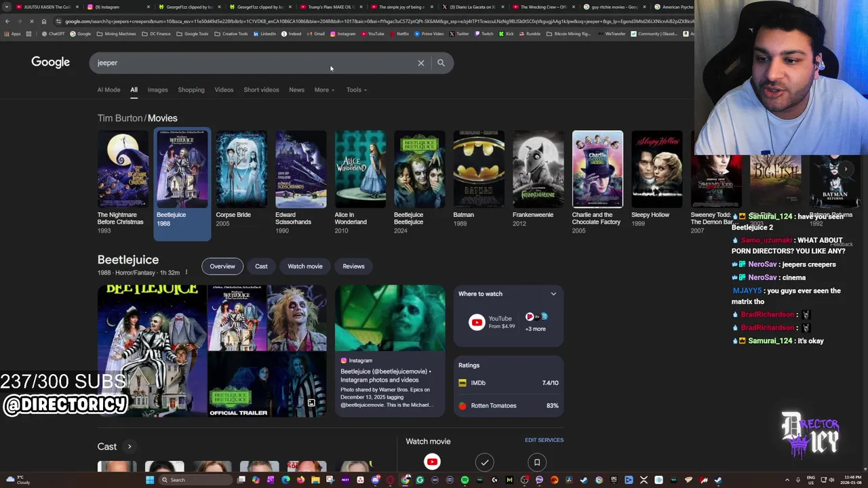Open the IMDb 7.4/10 rating
This screenshot has width=868, height=488.
(x=509, y=383)
